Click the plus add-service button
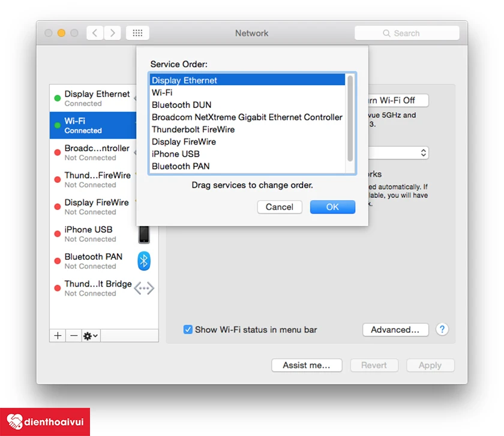 (58, 336)
